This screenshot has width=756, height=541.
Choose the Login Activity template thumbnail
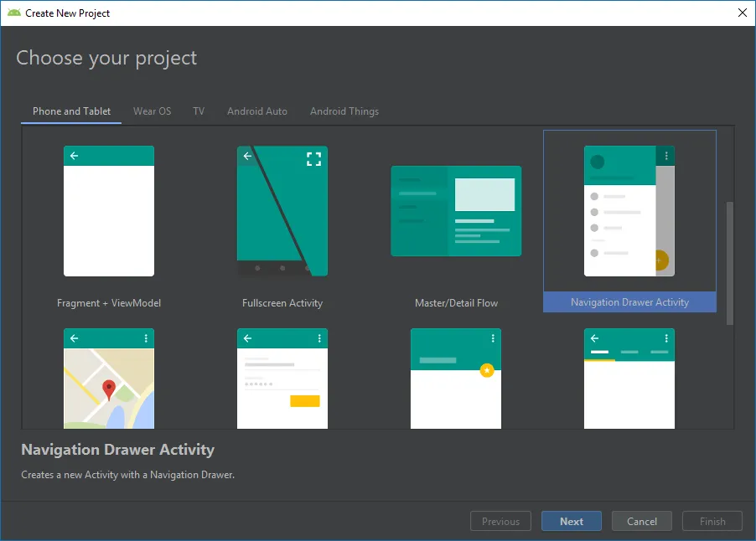coord(282,379)
